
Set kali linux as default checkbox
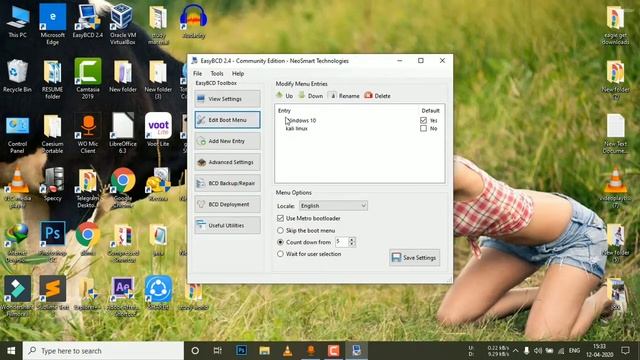click(423, 128)
